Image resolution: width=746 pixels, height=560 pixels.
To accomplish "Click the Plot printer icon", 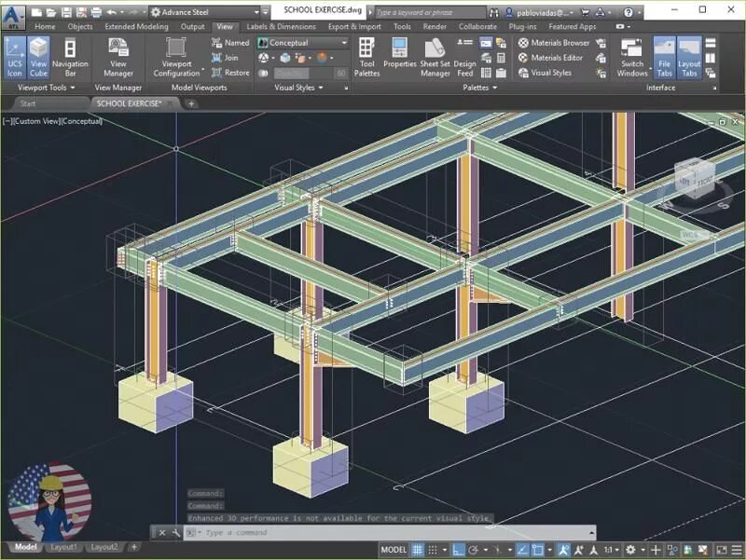I will click(97, 12).
